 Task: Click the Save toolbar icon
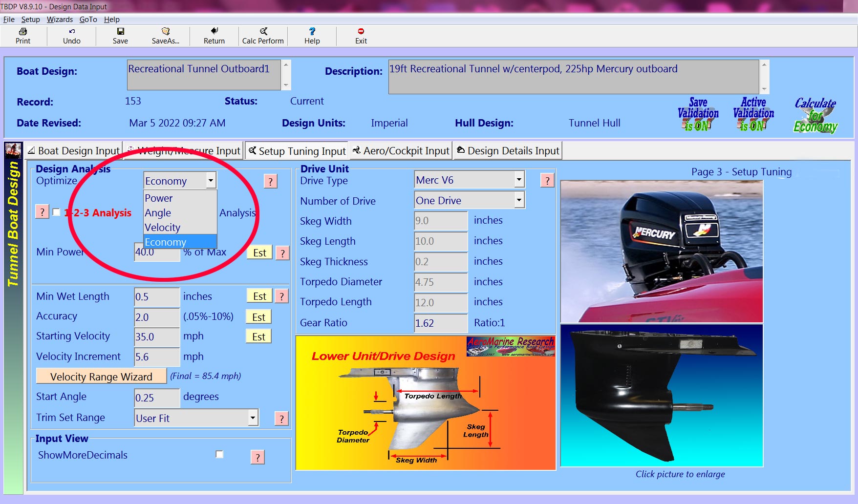click(x=120, y=36)
